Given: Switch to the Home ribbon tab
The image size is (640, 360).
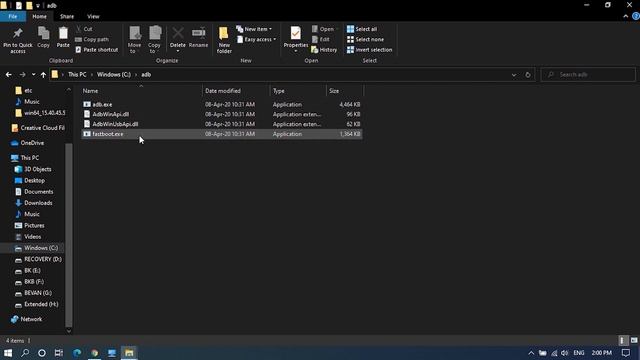Looking at the screenshot, I should (40, 16).
